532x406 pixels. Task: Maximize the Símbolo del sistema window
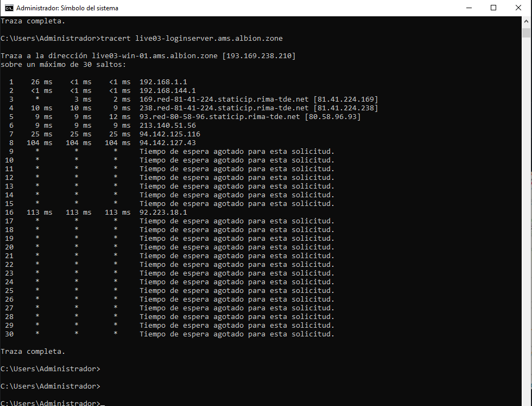(x=493, y=8)
